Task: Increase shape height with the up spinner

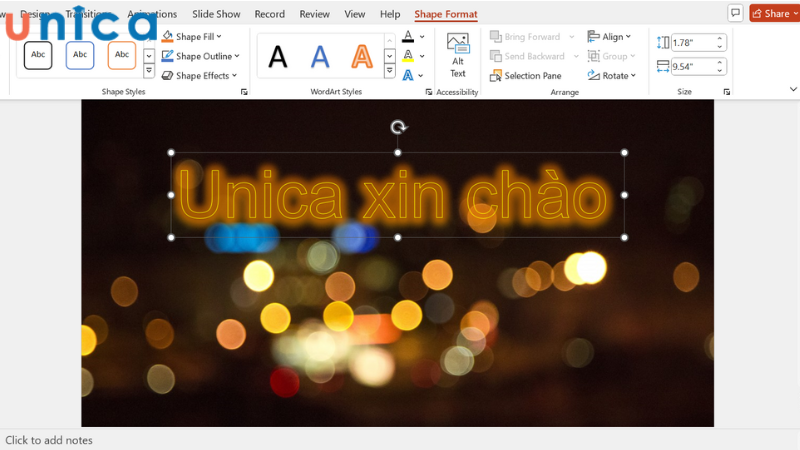Action: point(720,38)
